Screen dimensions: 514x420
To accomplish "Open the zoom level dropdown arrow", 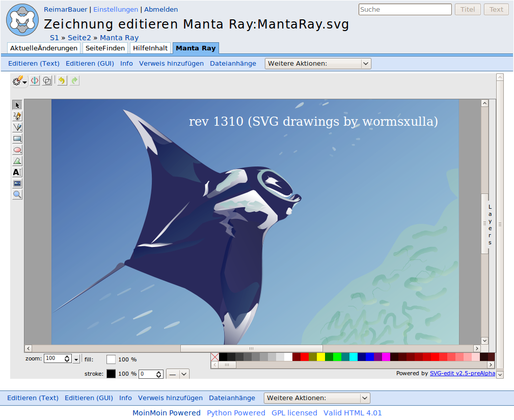I will pos(76,359).
